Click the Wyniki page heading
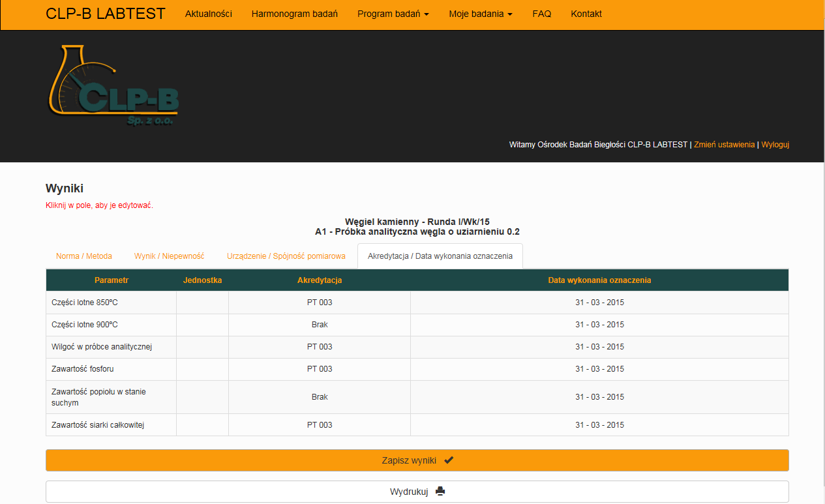 65,188
